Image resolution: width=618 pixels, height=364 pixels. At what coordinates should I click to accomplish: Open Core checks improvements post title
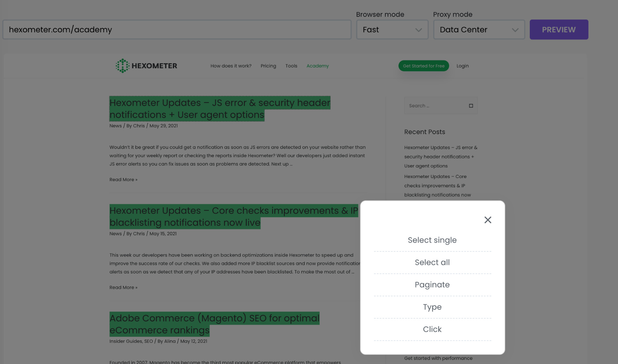(233, 216)
